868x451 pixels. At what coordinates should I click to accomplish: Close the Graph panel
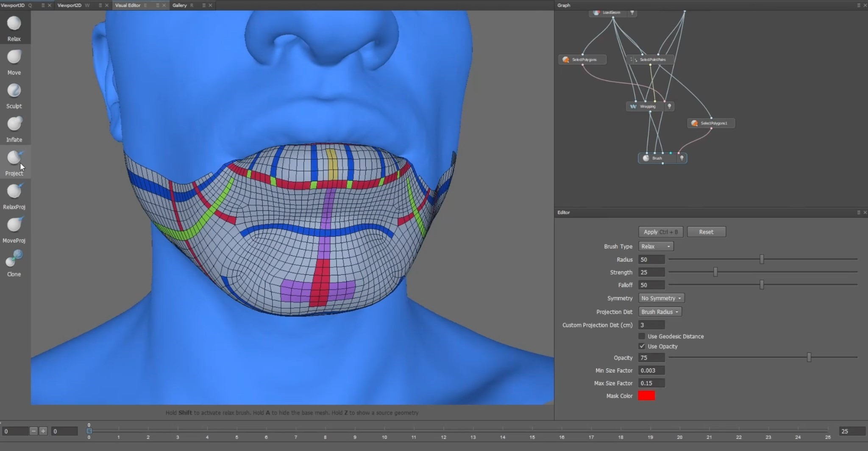coord(865,6)
